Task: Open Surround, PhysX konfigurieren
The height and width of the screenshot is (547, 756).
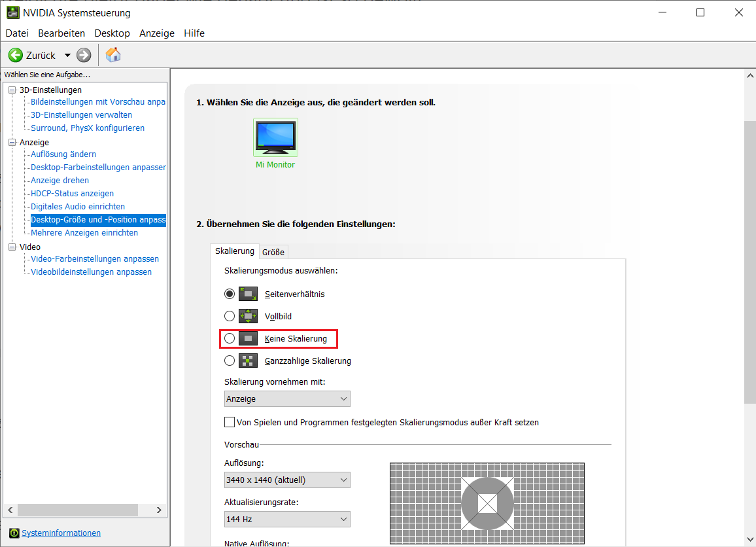Action: (x=88, y=128)
